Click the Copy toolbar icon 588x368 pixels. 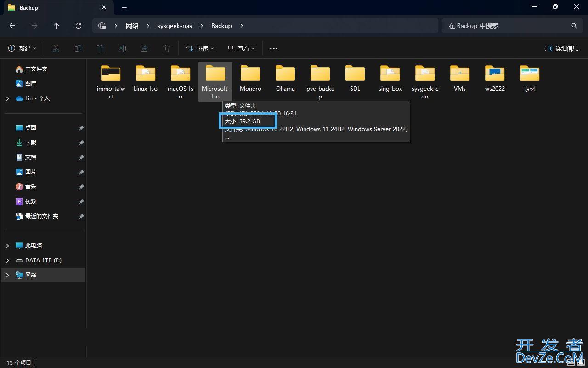78,48
